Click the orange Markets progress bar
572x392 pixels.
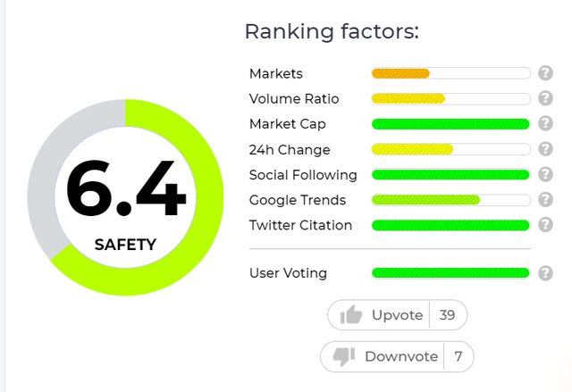[x=450, y=73]
